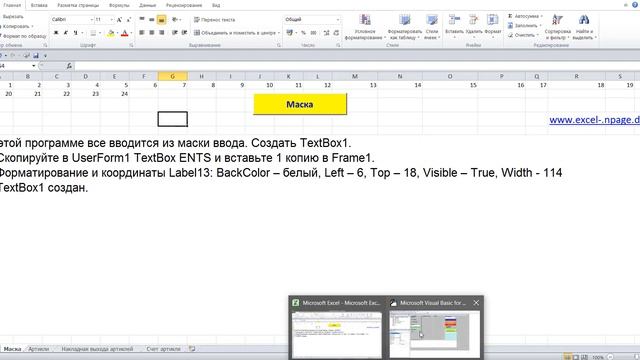640x360 pixels.
Task: Increase font size with the large A icon
Action: click(119, 20)
